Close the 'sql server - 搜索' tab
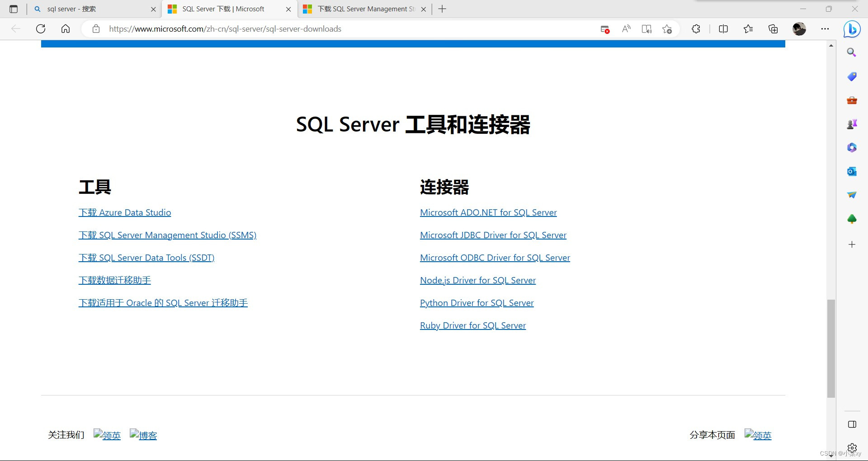Viewport: 868px width, 461px height. [x=153, y=9]
